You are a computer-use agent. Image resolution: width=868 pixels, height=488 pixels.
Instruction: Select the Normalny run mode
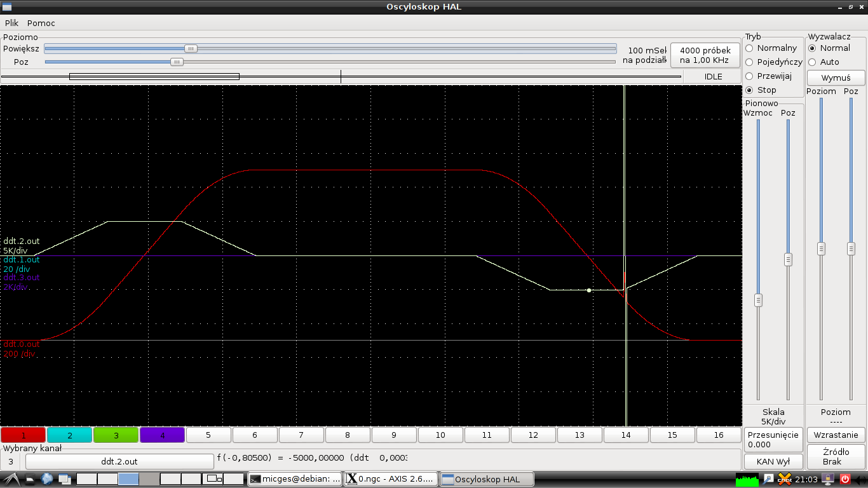click(x=771, y=48)
